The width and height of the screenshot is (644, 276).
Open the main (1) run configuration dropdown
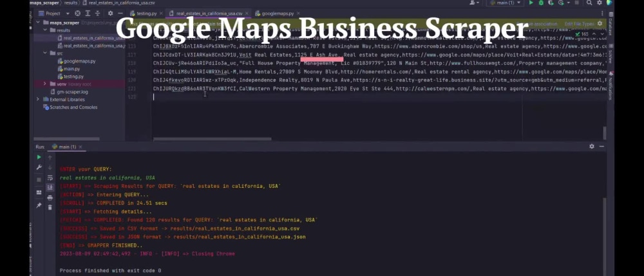point(505,3)
